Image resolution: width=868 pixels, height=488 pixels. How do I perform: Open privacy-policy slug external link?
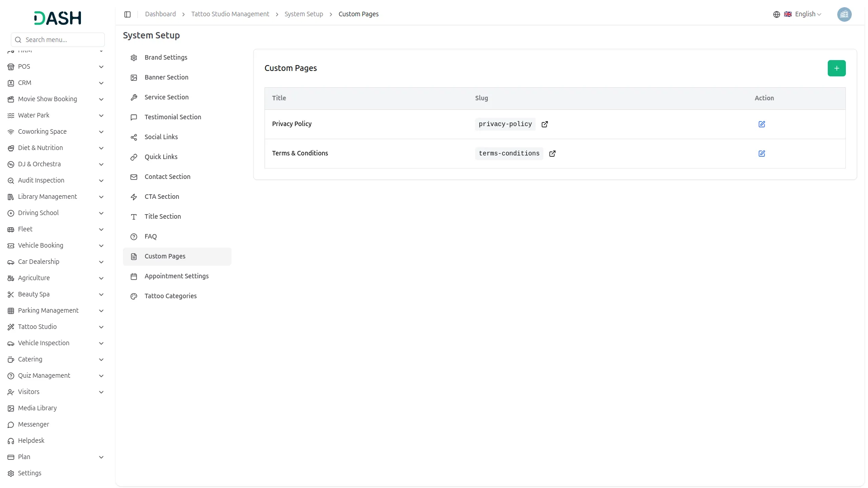pyautogui.click(x=544, y=124)
